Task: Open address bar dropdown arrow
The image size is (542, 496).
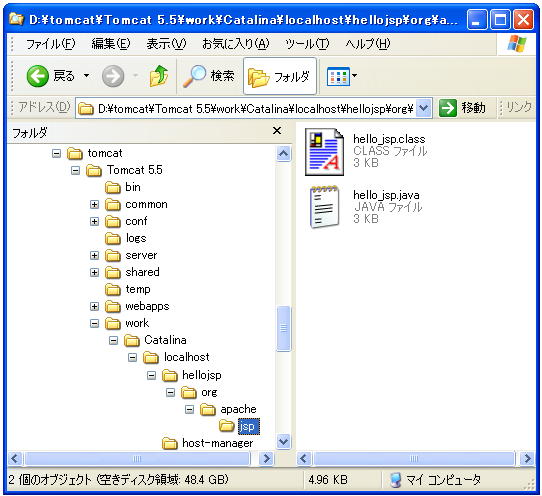Action: [423, 109]
